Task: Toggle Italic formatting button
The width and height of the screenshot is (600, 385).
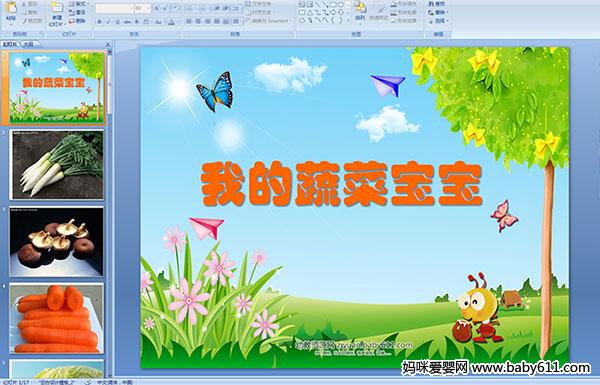Action: tap(108, 22)
